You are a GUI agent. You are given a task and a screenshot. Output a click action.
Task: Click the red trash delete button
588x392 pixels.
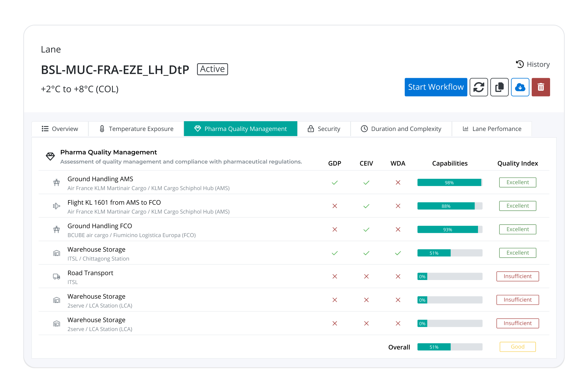tap(541, 87)
